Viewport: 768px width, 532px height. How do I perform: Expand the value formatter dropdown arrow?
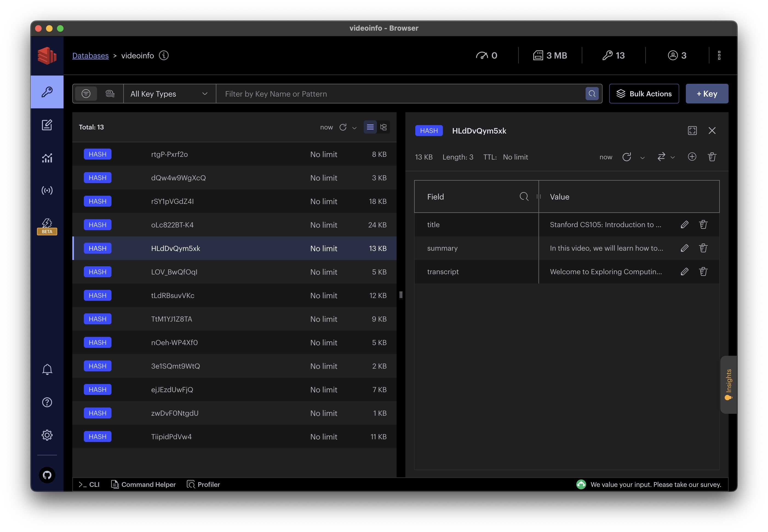pyautogui.click(x=672, y=157)
